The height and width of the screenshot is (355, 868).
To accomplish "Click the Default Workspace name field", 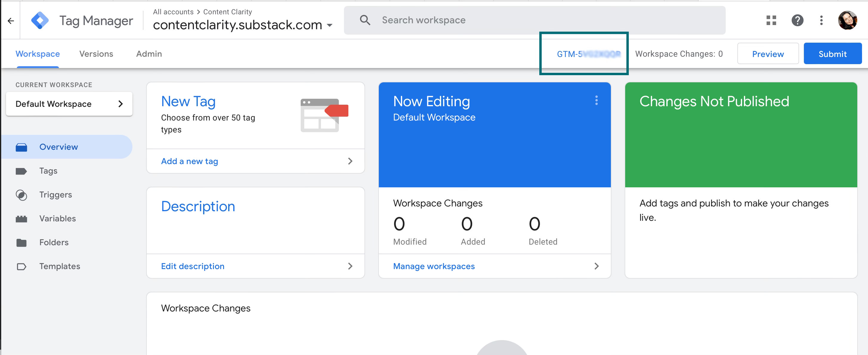I will pyautogui.click(x=69, y=104).
